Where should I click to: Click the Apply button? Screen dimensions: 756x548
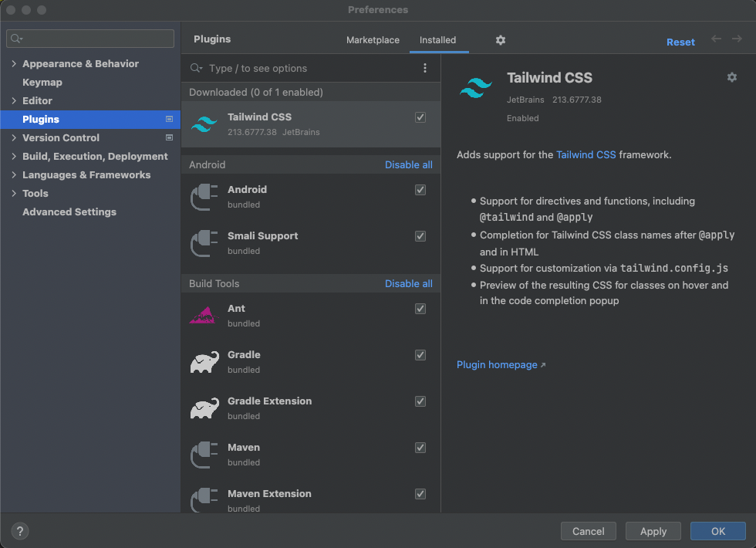coord(653,531)
